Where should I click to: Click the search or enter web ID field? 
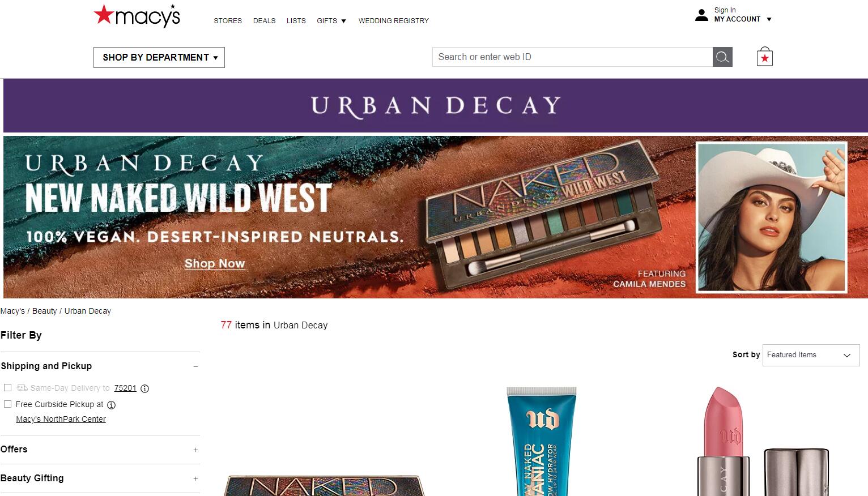[x=572, y=57]
